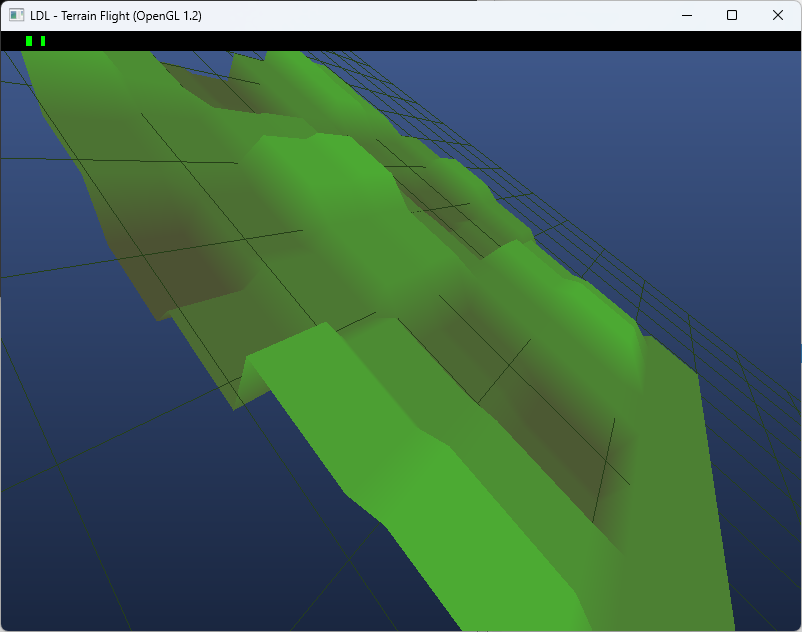Close the Terrain Flight window
Image resolution: width=802 pixels, height=632 pixels.
[x=777, y=15]
